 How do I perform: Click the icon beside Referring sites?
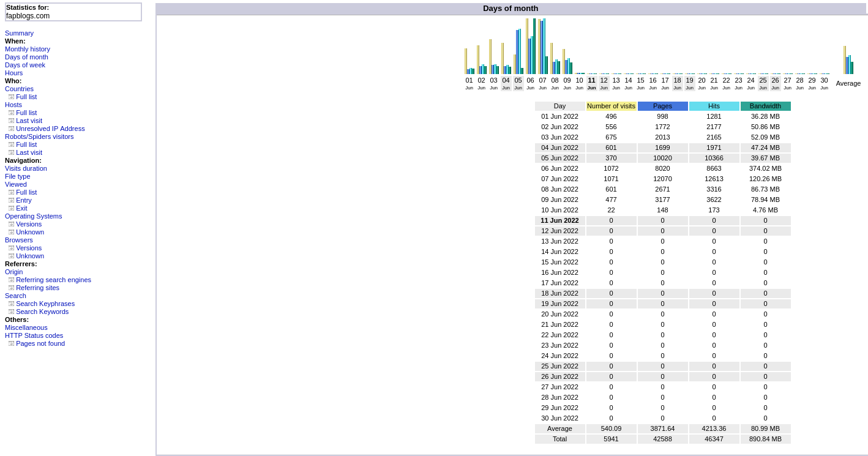pos(11,288)
